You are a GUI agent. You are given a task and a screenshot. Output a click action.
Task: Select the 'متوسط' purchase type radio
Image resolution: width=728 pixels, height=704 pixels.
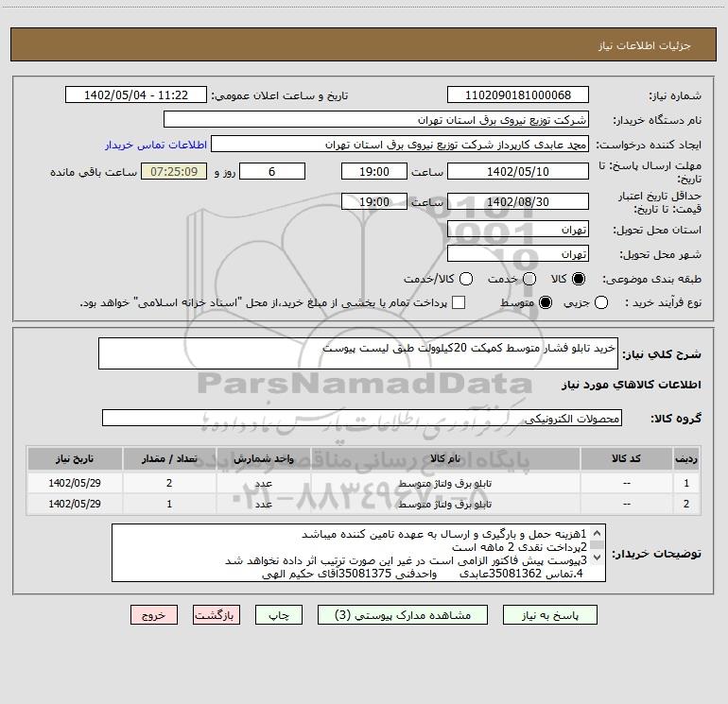[x=546, y=302]
